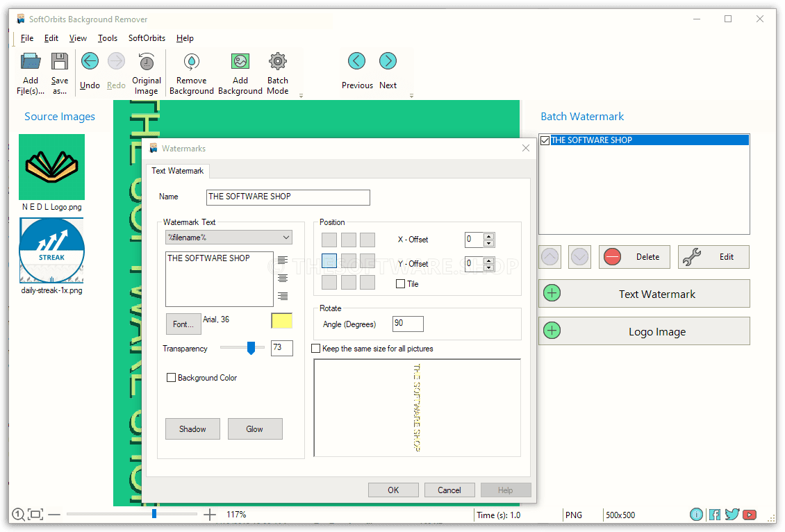Click the Transparency slider handle
Viewport: 785px width, 532px height.
click(251, 348)
